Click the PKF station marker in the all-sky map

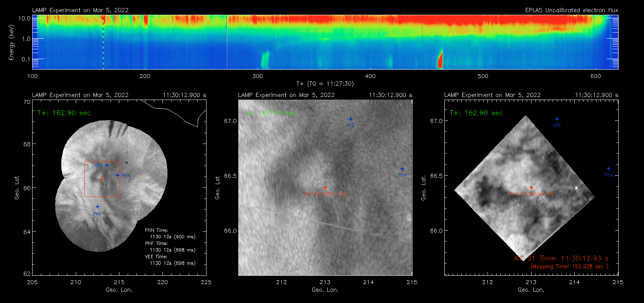(x=97, y=207)
